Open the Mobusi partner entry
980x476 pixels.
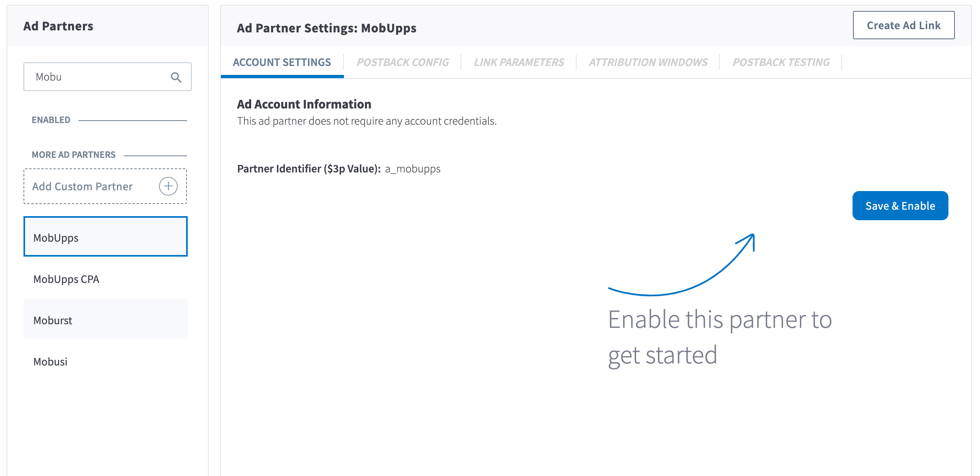coord(105,361)
